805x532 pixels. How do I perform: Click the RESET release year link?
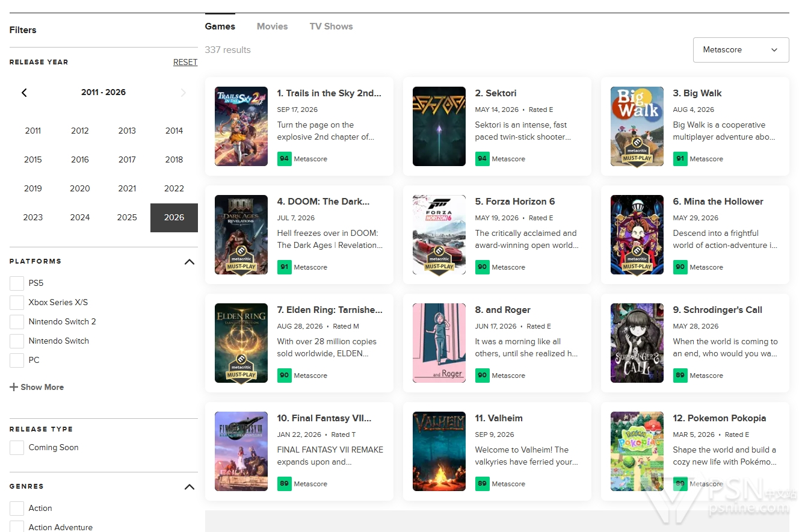tap(185, 62)
